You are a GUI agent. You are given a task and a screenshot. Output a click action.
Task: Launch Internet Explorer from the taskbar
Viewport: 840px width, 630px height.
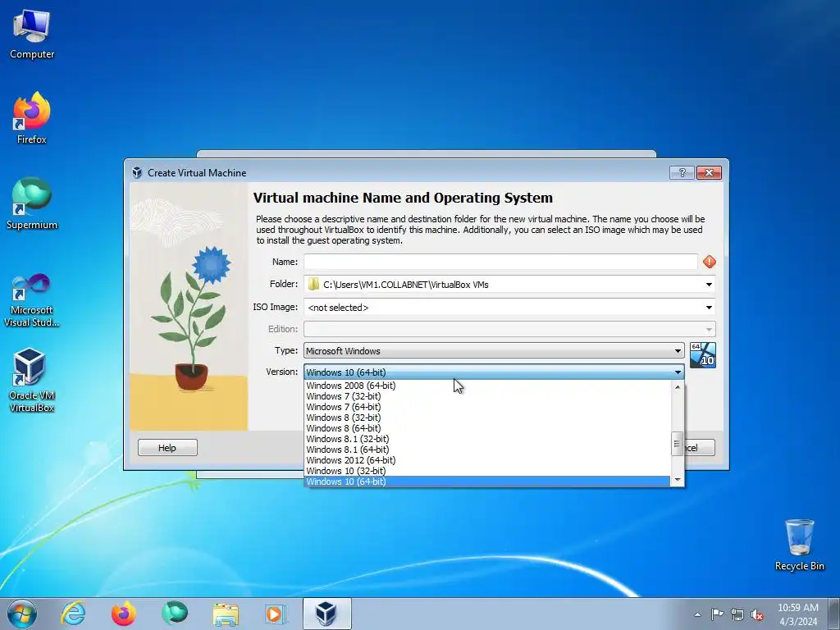tap(73, 614)
